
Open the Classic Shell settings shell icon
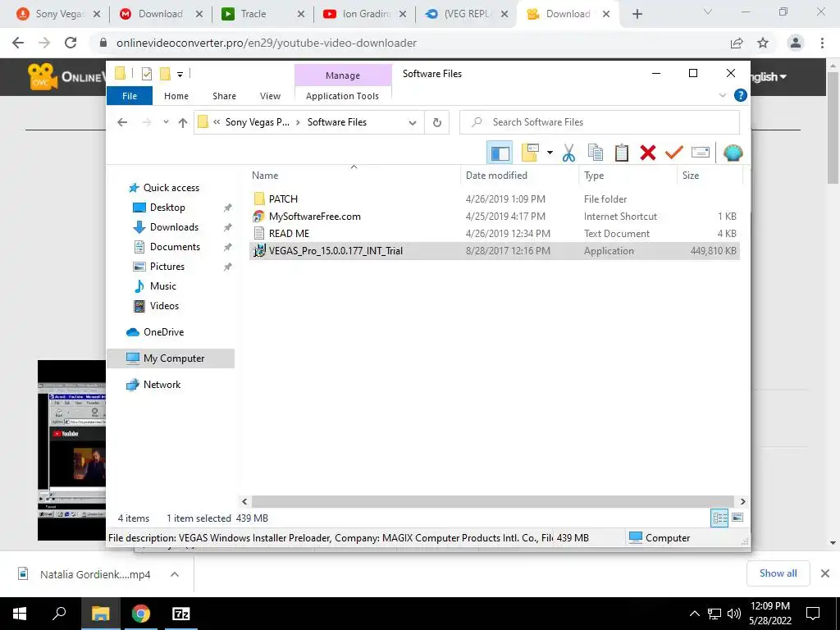[733, 153]
